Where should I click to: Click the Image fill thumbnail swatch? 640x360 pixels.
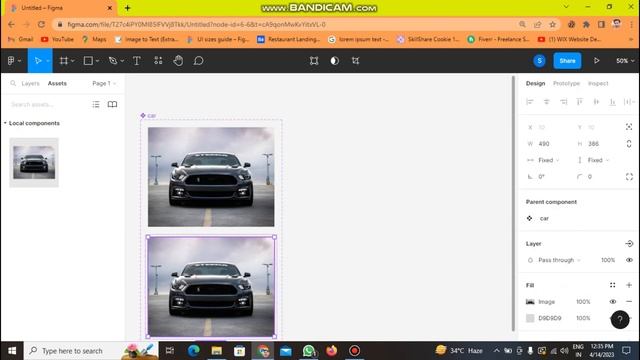pos(530,302)
